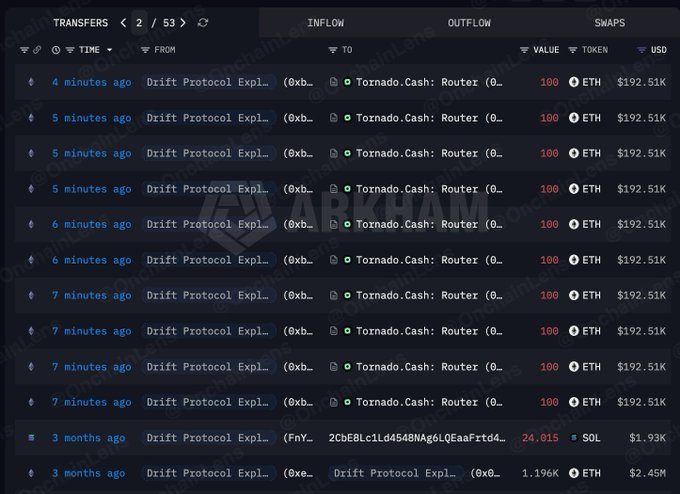680x494 pixels.
Task: Open the chain filter icon beside link icon
Action: click(24, 50)
